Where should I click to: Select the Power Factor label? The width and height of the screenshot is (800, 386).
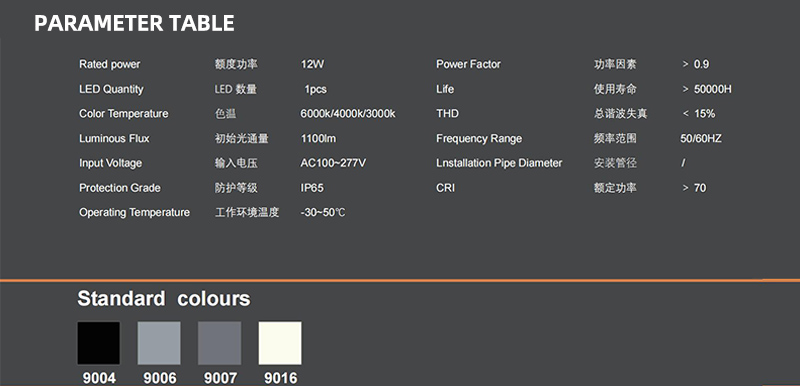click(468, 64)
